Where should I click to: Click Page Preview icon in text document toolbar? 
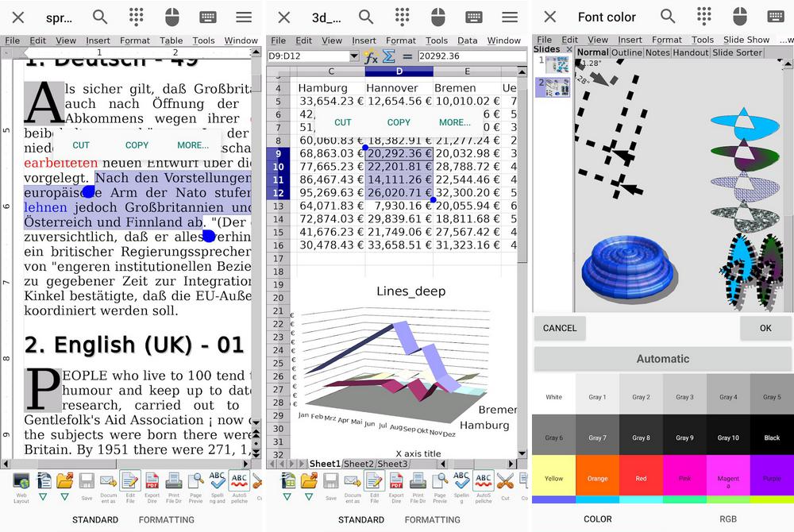click(x=195, y=480)
